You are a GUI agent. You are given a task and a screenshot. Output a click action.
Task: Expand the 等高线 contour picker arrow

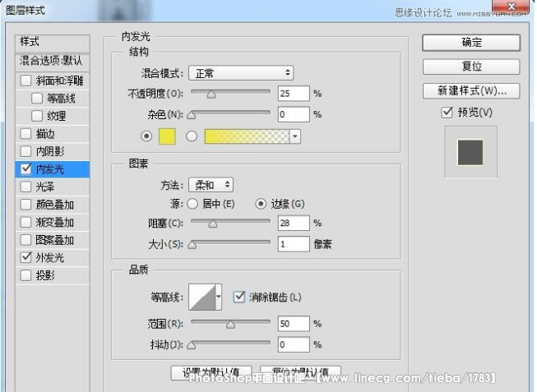(x=219, y=297)
